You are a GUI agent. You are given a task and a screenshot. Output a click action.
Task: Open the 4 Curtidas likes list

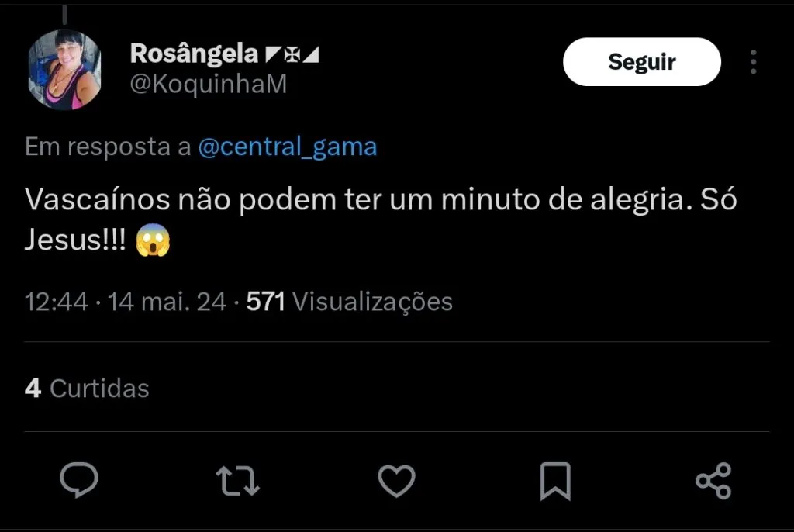(87, 388)
